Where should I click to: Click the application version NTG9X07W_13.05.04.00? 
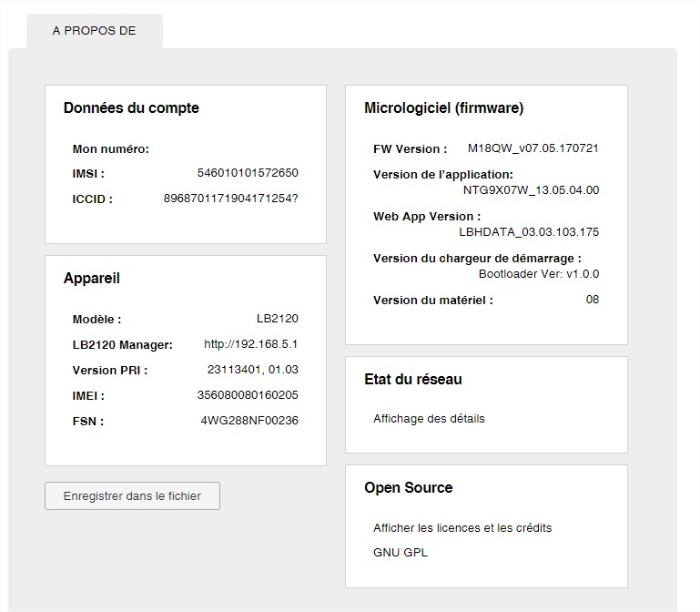coord(531,190)
